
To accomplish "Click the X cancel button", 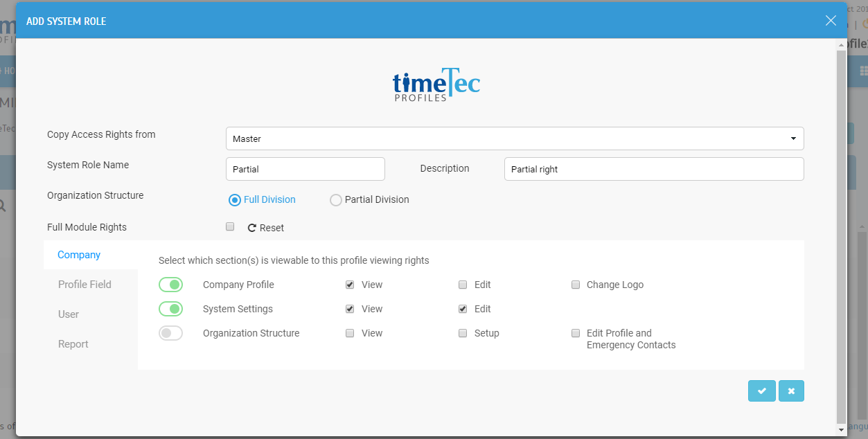I will [791, 391].
